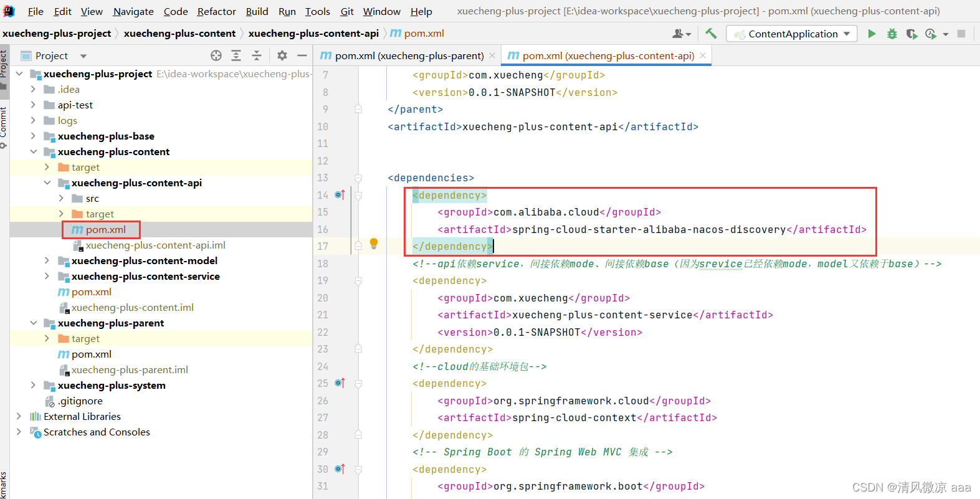Run with coverage shield icon

[x=911, y=34]
